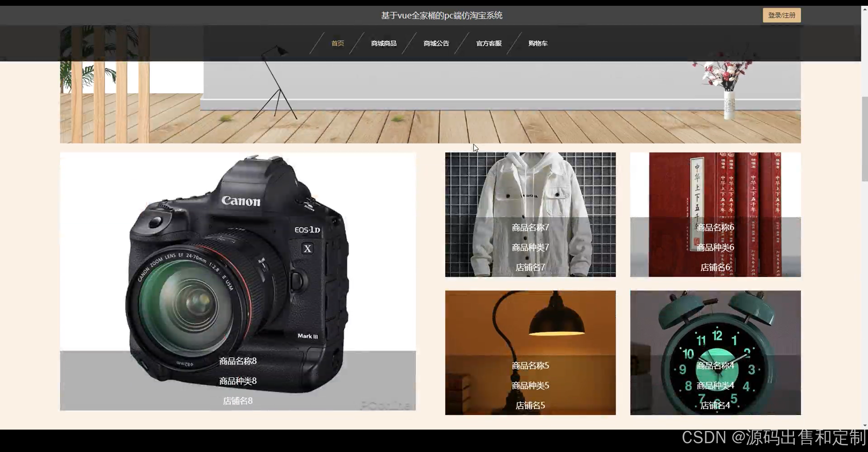The height and width of the screenshot is (452, 868).
Task: Click the white jacket product thumbnail
Action: 530,187
